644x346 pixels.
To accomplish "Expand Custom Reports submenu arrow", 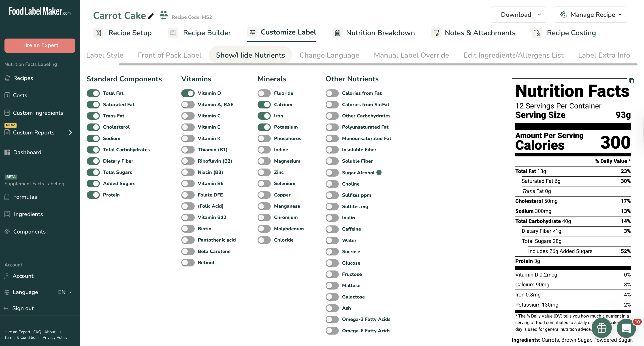I will click(70, 132).
